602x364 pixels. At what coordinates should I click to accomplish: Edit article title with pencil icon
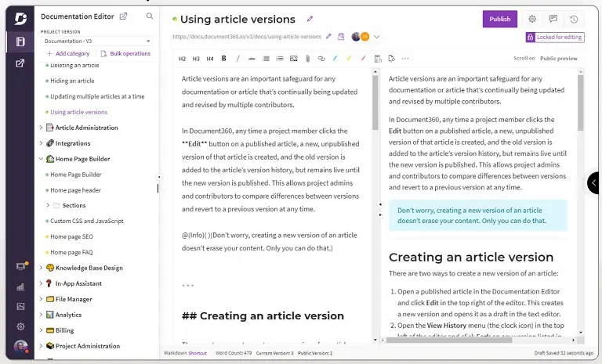310,19
